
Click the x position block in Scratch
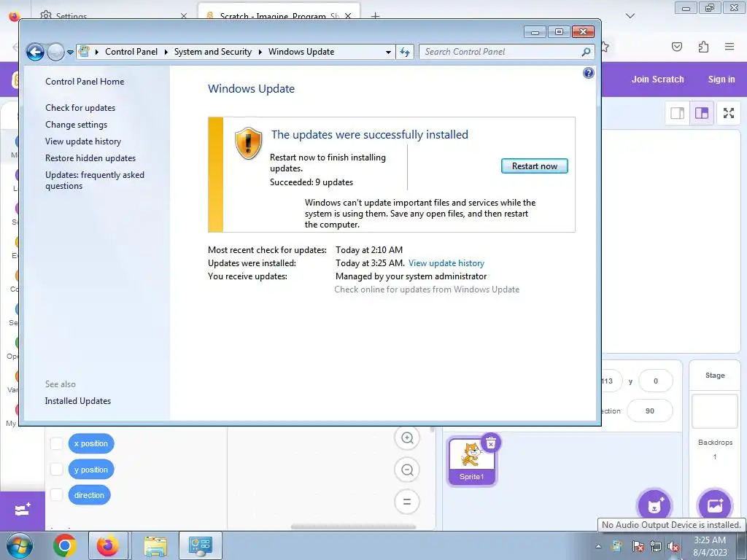coord(91,443)
